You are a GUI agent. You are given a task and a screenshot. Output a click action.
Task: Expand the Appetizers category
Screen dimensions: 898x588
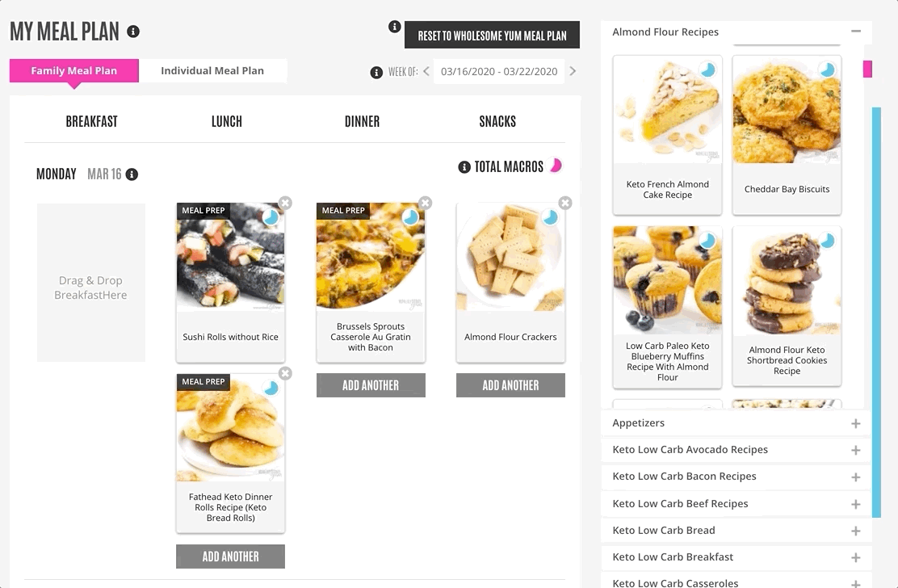tap(856, 423)
